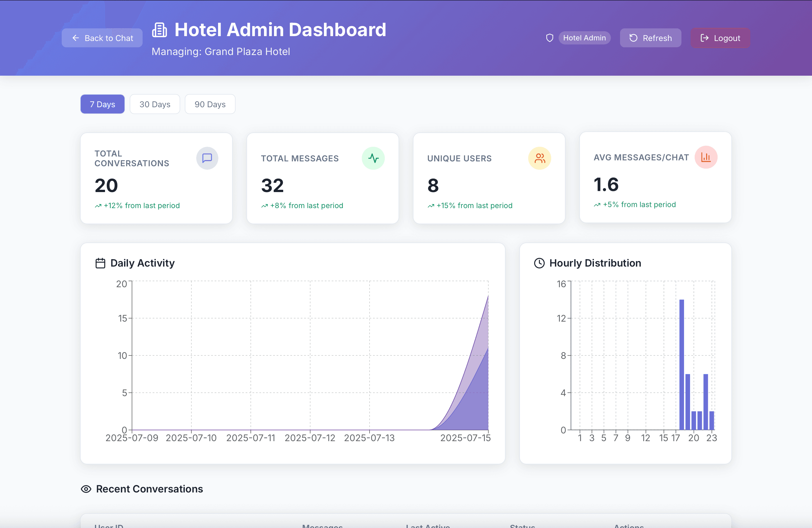
Task: Click the bar chart icon on Avg Messages/Chat card
Action: 706,157
